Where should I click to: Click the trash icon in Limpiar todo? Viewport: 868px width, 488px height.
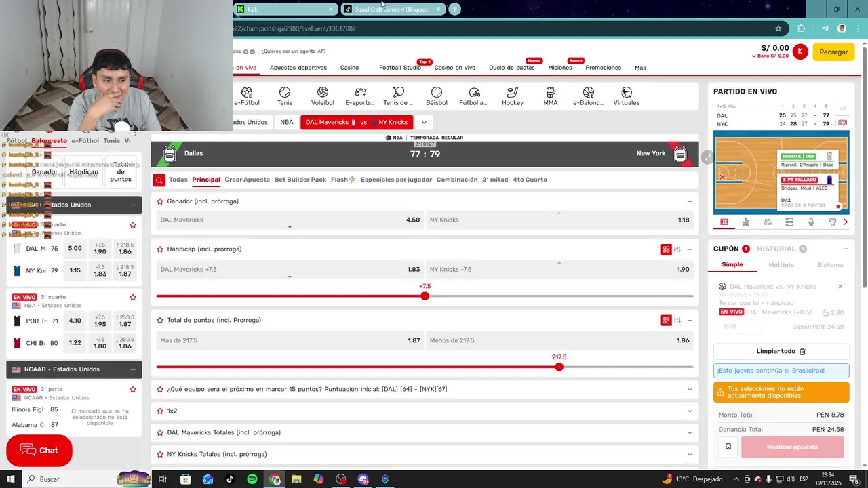click(x=803, y=351)
